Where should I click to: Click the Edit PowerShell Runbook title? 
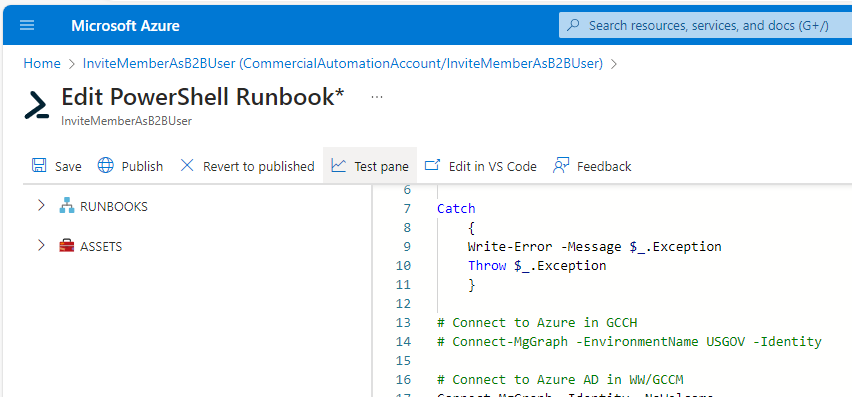coord(203,97)
